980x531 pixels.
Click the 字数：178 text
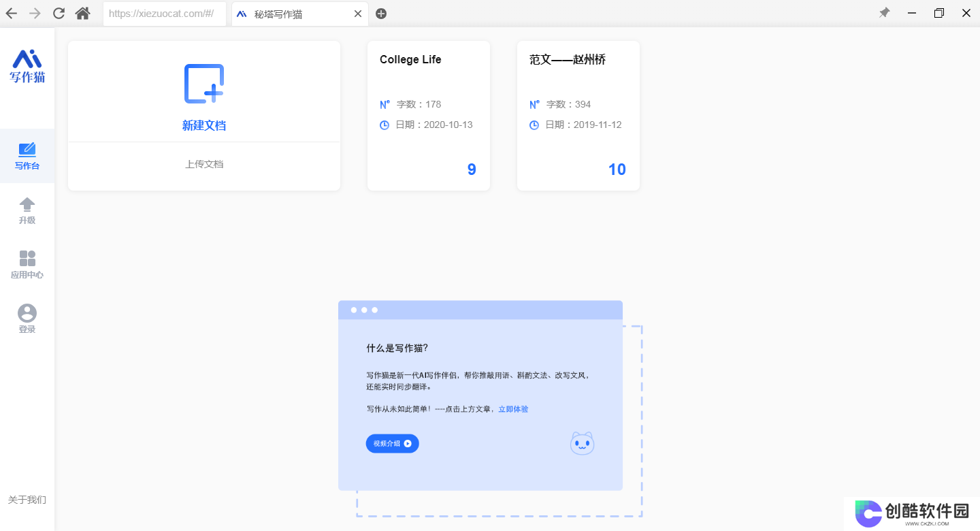(419, 104)
